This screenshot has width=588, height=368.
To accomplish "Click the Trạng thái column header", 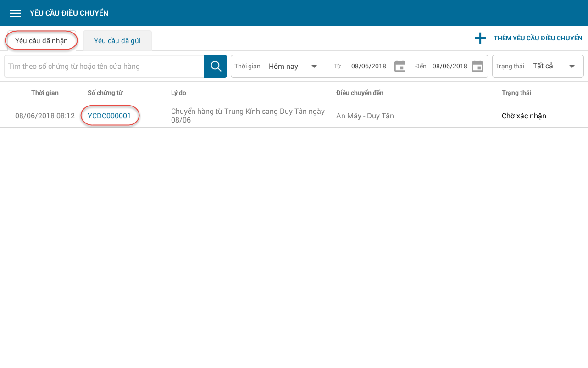I will (516, 93).
